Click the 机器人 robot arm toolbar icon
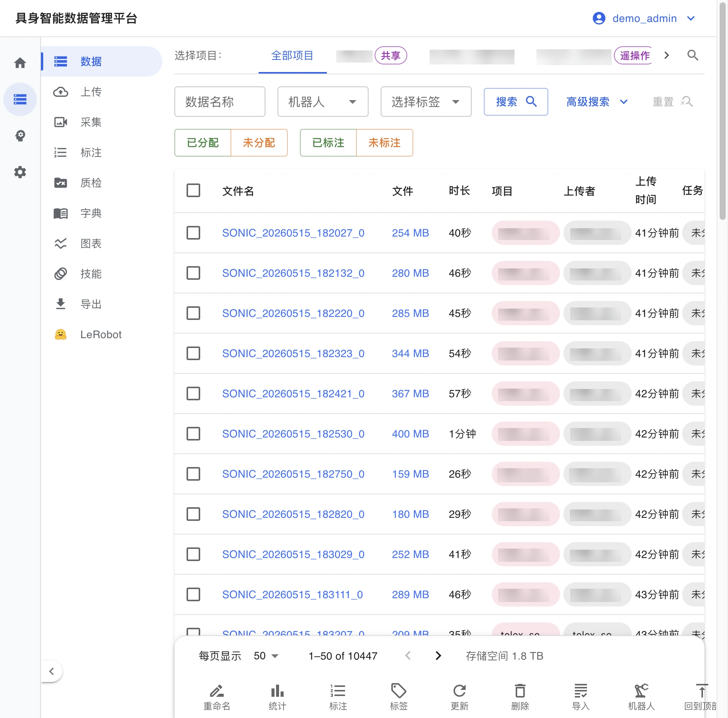 (x=642, y=691)
